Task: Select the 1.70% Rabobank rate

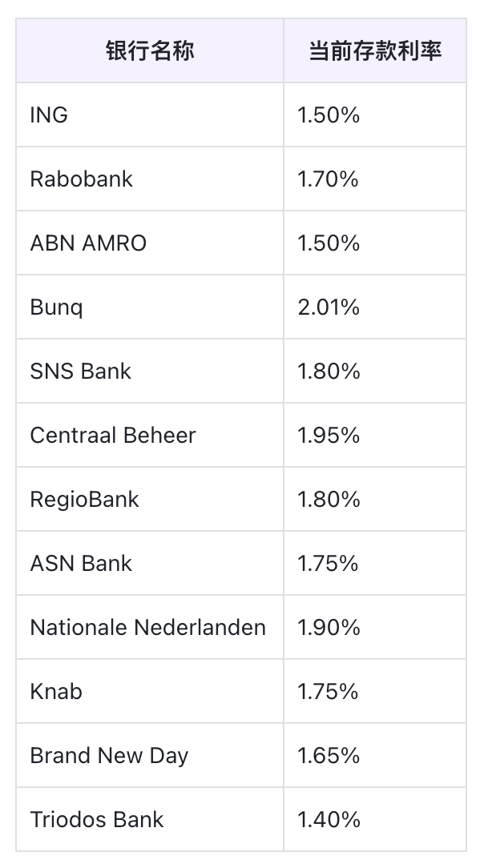Action: 329,179
